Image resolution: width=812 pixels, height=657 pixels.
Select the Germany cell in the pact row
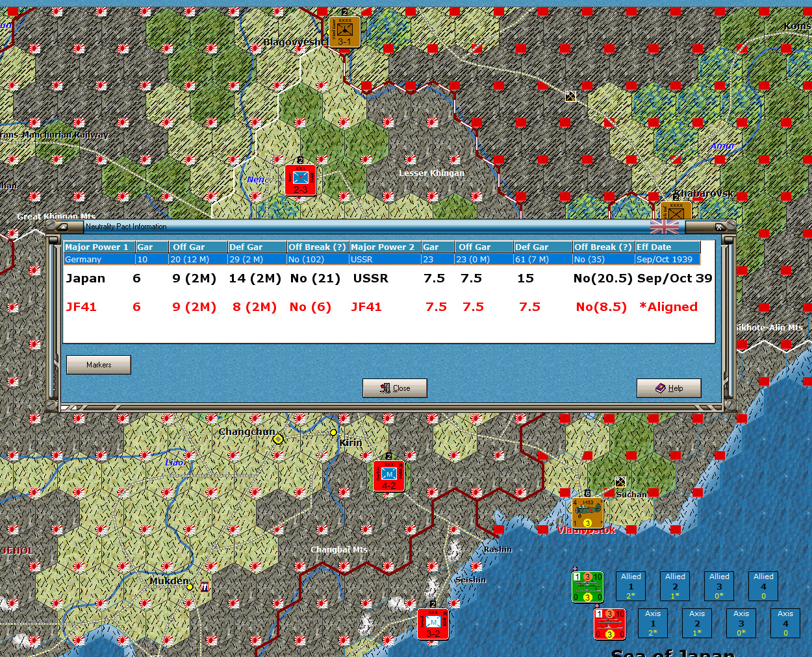coord(99,259)
